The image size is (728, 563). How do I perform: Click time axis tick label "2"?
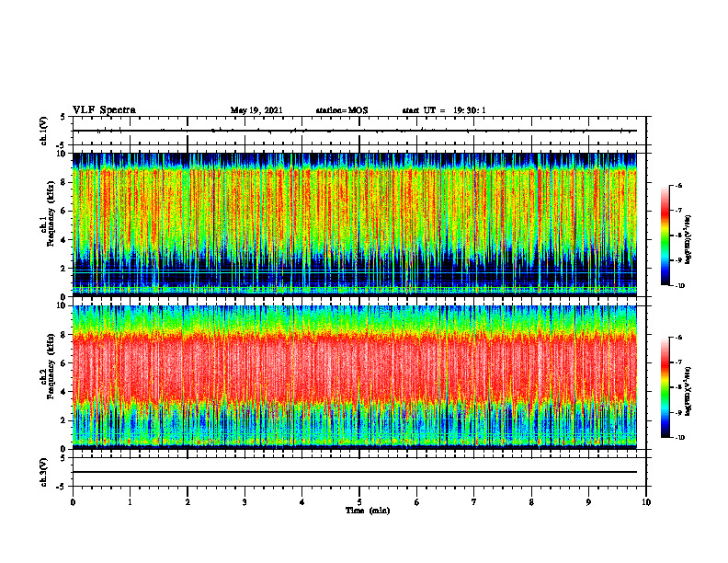point(188,502)
